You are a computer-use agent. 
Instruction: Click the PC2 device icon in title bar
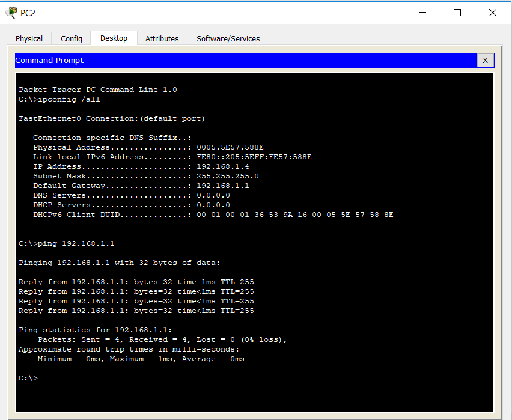point(11,13)
